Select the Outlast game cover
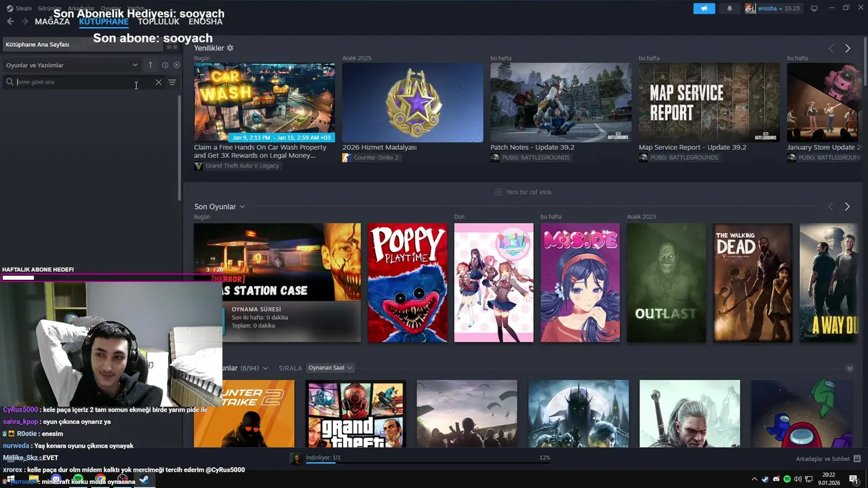868x488 pixels. click(667, 283)
